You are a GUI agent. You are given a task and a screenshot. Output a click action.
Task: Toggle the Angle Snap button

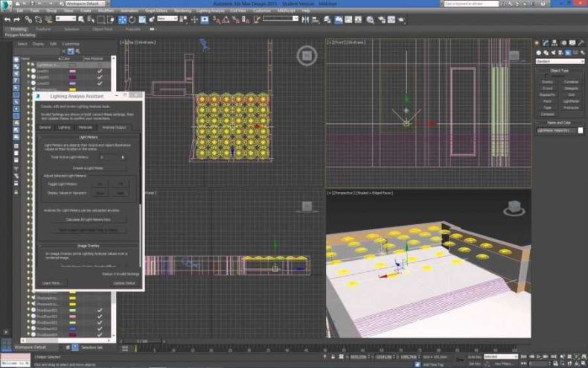pyautogui.click(x=226, y=19)
